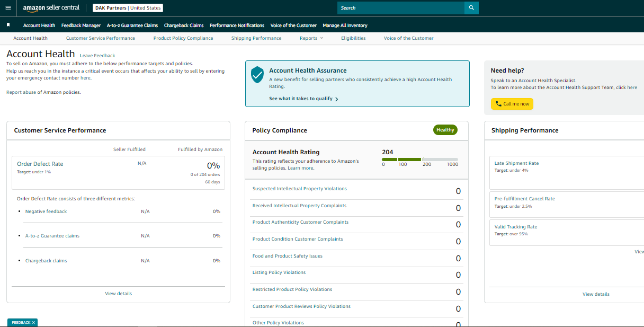Open Account Health in the top bookmark bar

click(x=39, y=25)
